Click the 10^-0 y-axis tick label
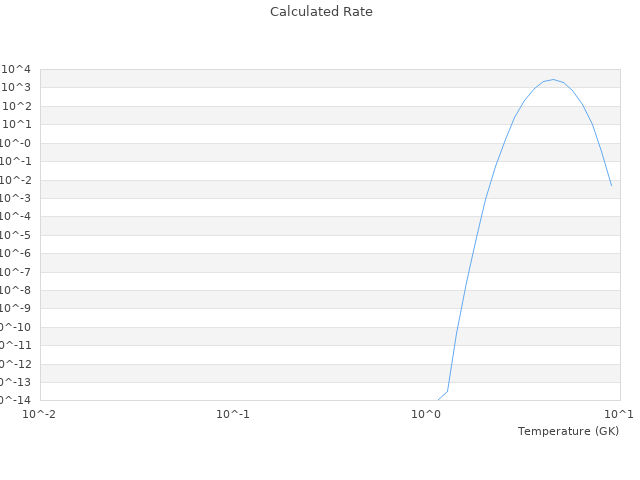Image resolution: width=640 pixels, height=480 pixels. [x=17, y=143]
